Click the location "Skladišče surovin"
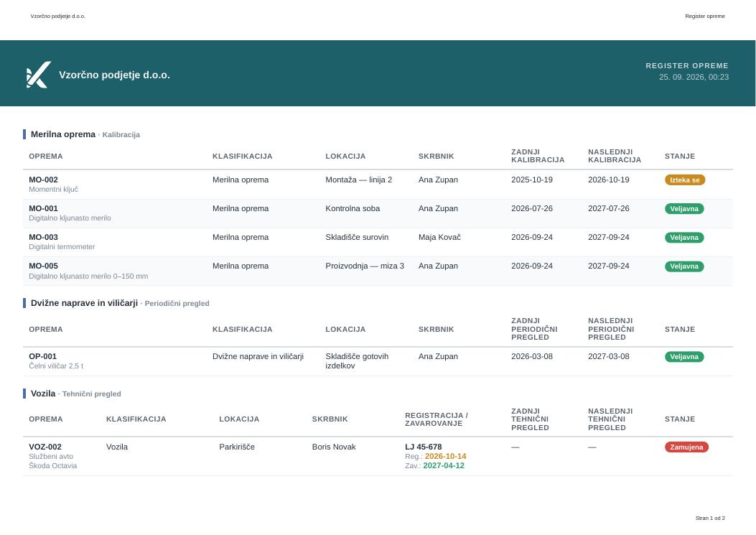Image resolution: width=756 pixels, height=535 pixels. tap(357, 237)
